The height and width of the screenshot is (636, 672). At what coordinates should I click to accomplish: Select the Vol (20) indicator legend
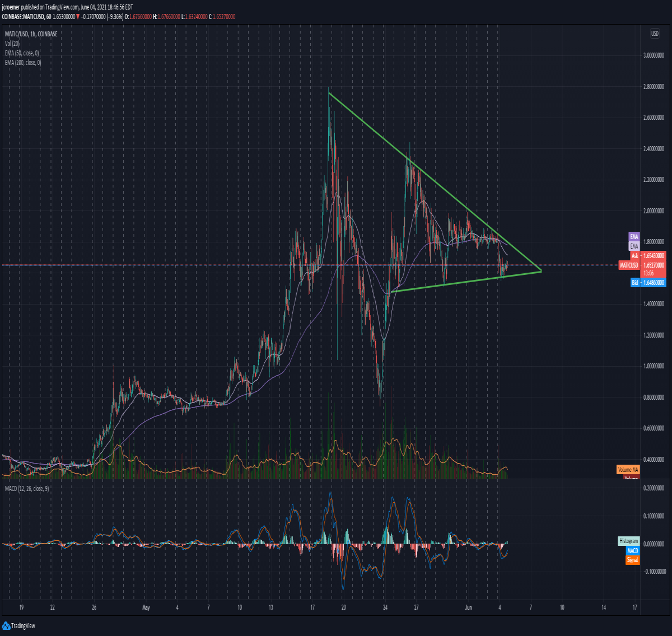tap(12, 44)
